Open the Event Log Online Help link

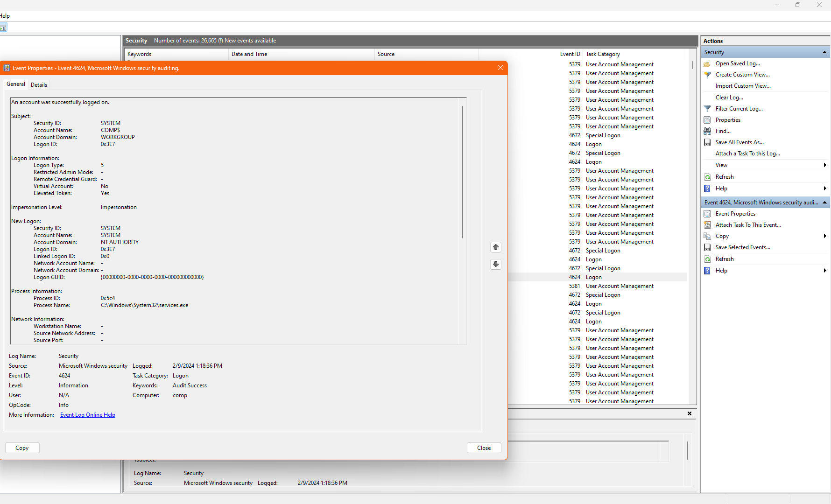pyautogui.click(x=88, y=415)
